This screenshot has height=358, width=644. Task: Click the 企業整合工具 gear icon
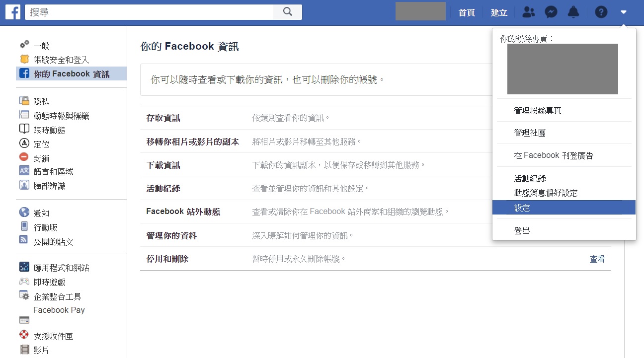click(24, 295)
